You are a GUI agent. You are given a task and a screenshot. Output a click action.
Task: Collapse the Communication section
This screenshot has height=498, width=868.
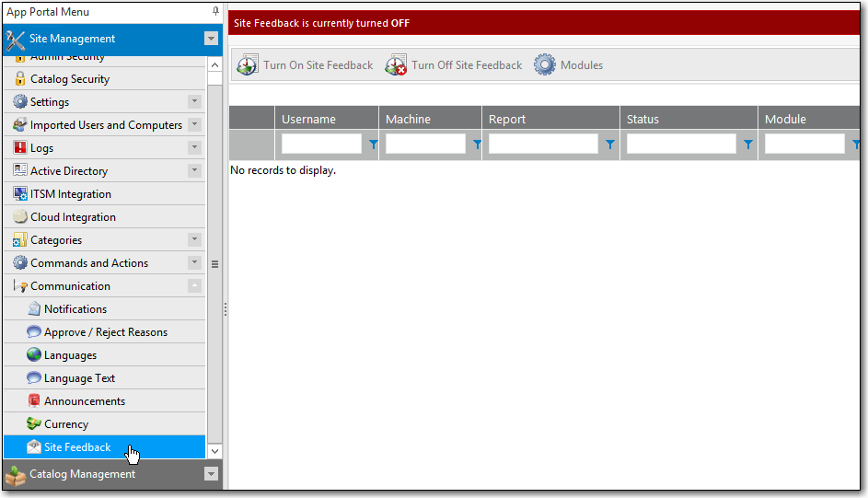coord(194,286)
